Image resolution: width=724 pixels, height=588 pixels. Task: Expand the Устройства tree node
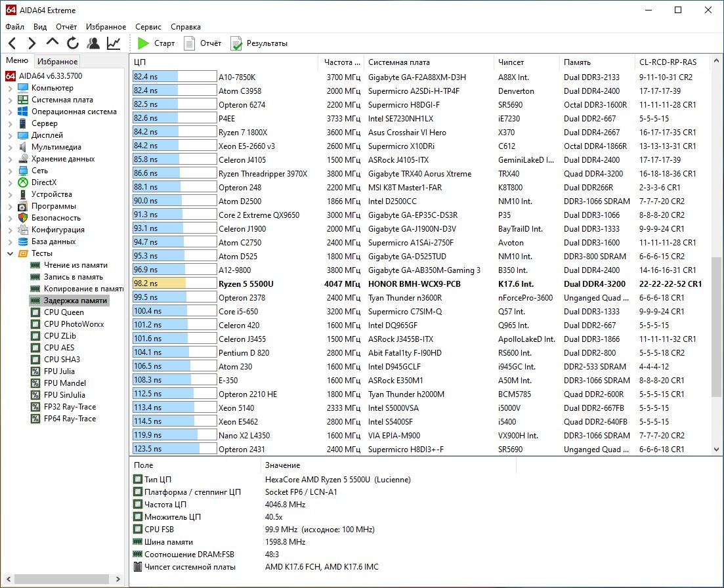[x=10, y=194]
